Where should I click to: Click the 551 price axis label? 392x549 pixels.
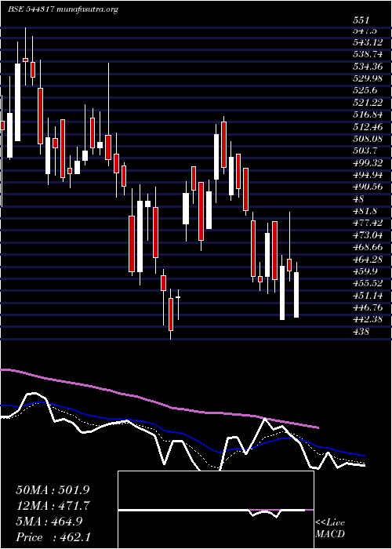tap(361, 20)
